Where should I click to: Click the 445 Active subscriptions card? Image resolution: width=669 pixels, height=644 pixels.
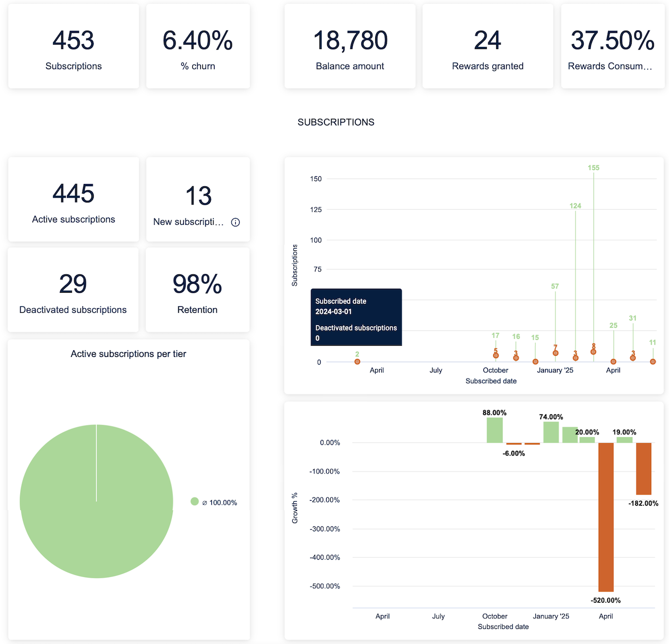click(x=74, y=200)
